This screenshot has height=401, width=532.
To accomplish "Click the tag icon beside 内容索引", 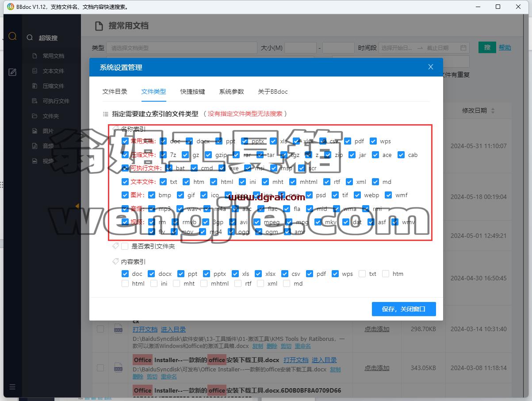I will (116, 262).
